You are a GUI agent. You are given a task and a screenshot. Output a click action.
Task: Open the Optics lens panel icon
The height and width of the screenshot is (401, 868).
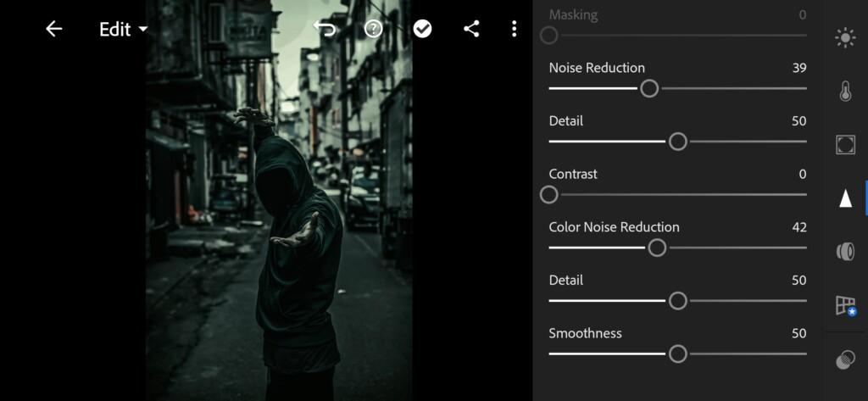(845, 251)
